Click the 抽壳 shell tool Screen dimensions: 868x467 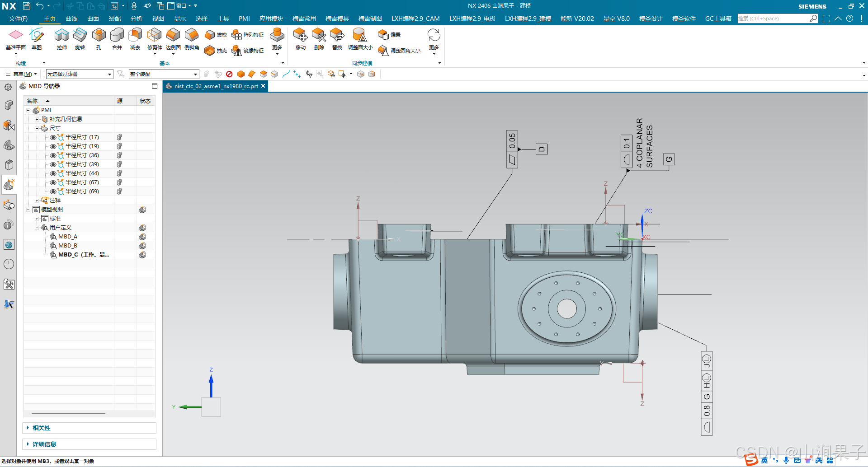pyautogui.click(x=216, y=51)
